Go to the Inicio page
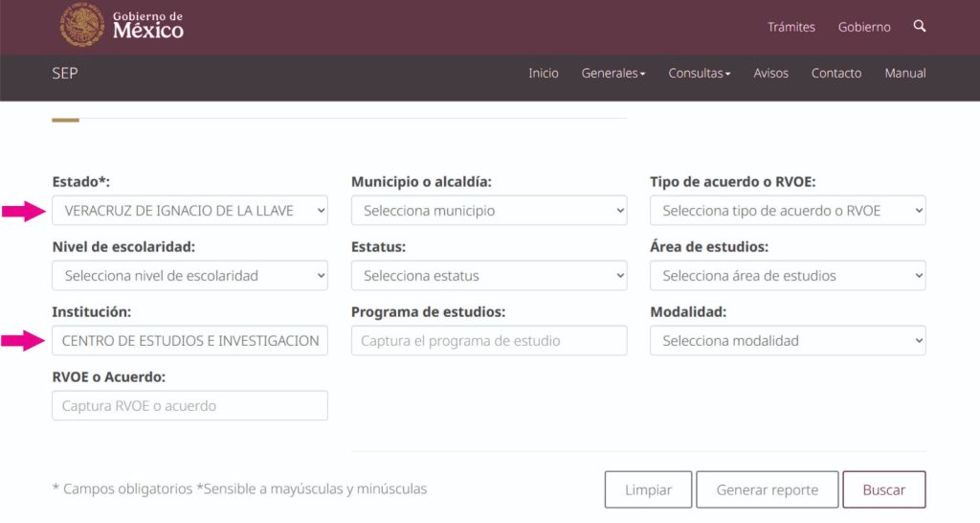The image size is (980, 523). pyautogui.click(x=543, y=74)
